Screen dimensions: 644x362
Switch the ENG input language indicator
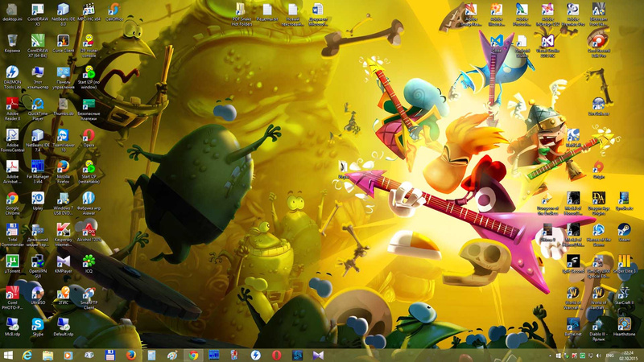point(609,355)
